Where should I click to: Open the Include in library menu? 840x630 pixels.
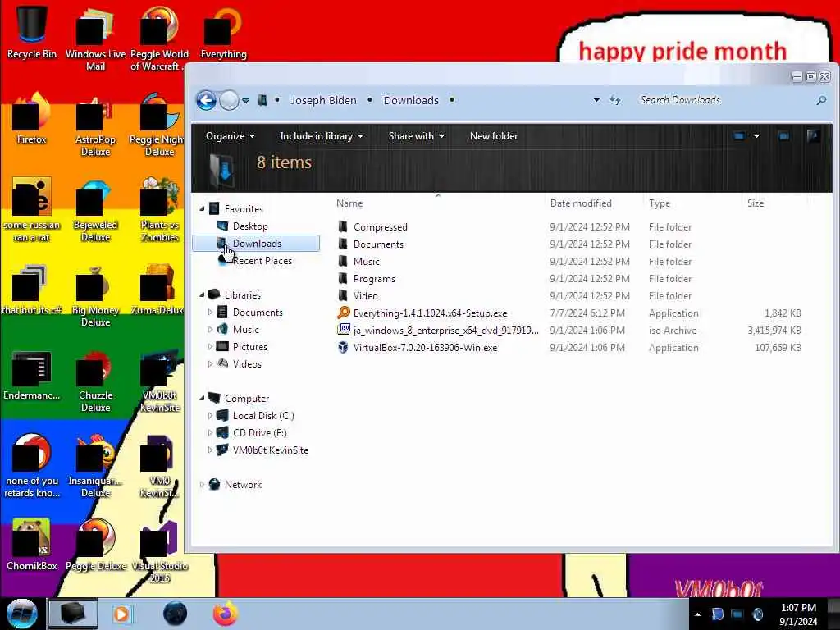tap(322, 136)
